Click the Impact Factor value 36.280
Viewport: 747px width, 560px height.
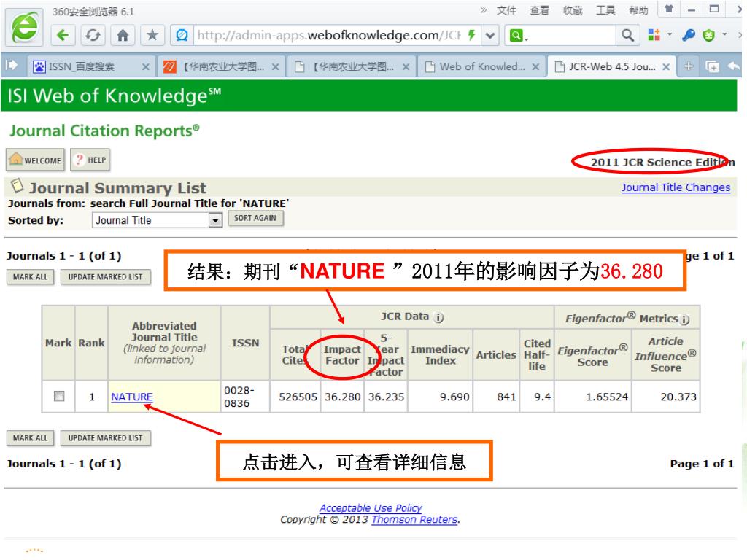pyautogui.click(x=343, y=397)
